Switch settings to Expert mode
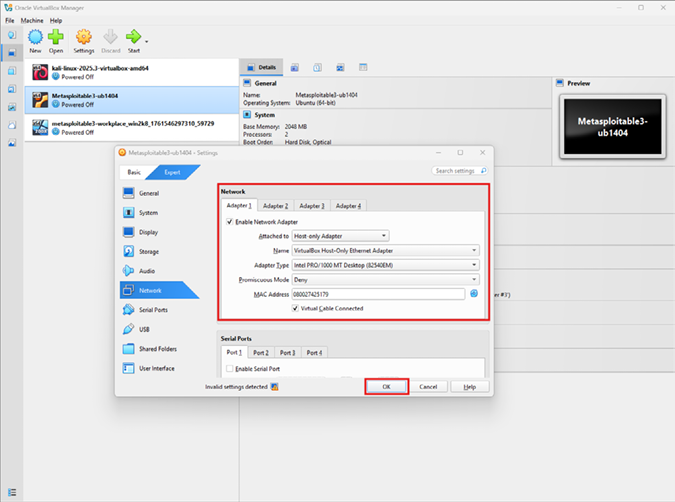The height and width of the screenshot is (502, 675). 172,172
